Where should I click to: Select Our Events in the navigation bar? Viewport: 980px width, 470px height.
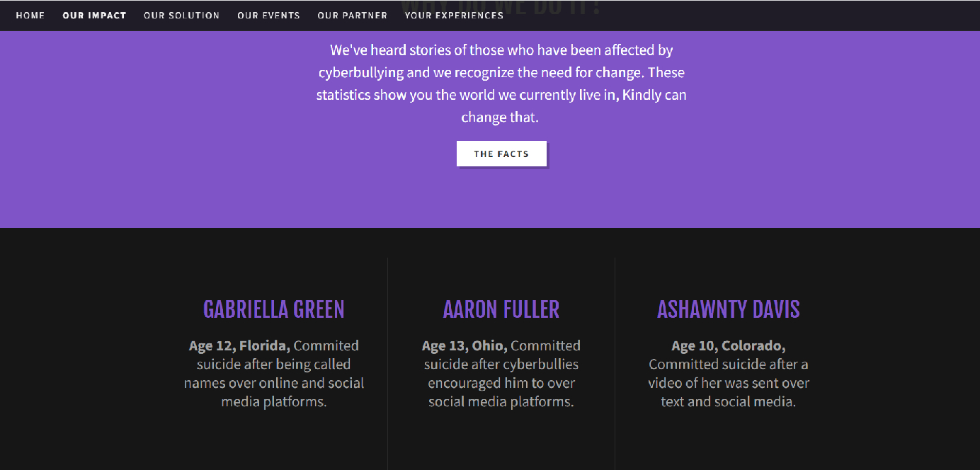pos(268,16)
